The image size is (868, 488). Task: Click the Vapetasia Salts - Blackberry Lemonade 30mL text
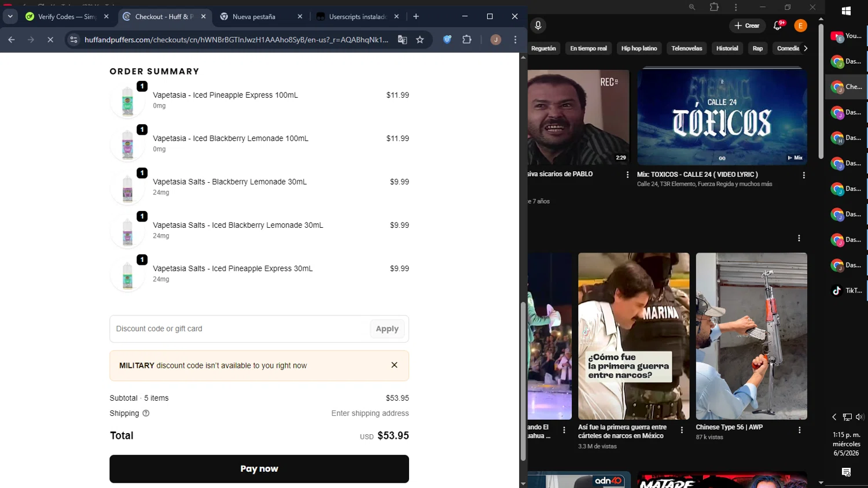pos(230,182)
